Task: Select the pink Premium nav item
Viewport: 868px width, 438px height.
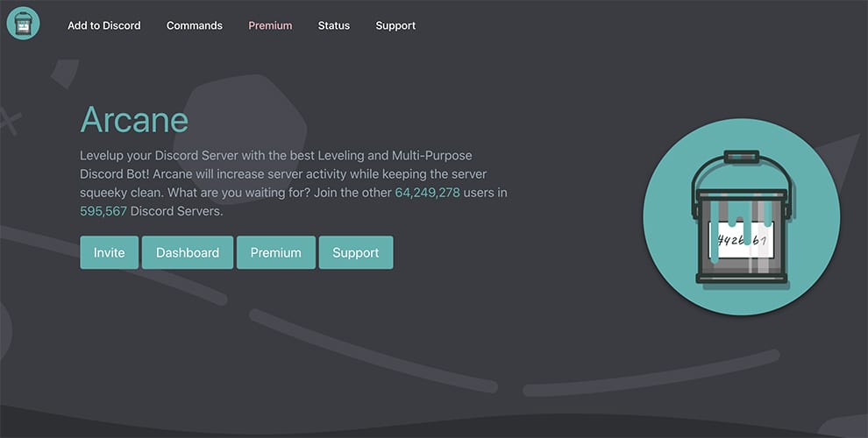Action: (x=270, y=25)
